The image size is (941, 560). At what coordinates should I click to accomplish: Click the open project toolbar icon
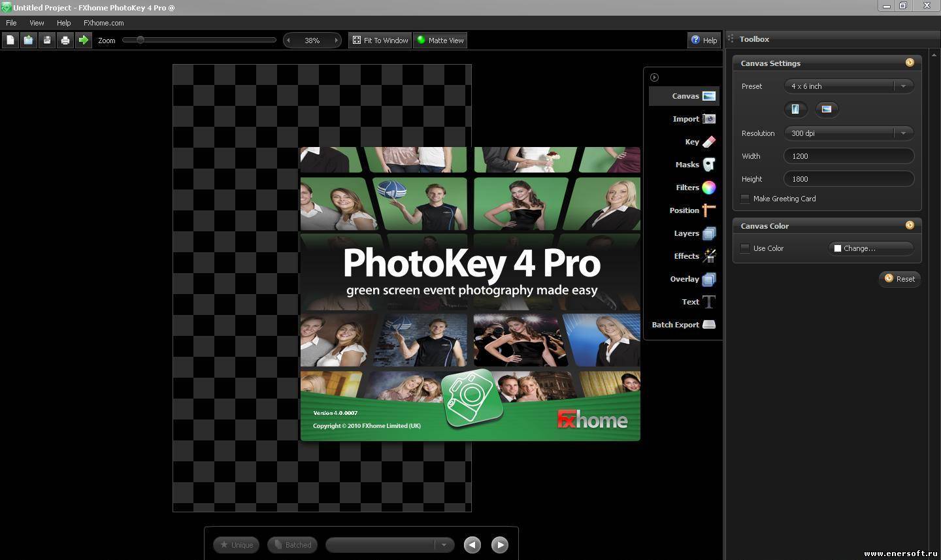pyautogui.click(x=28, y=41)
